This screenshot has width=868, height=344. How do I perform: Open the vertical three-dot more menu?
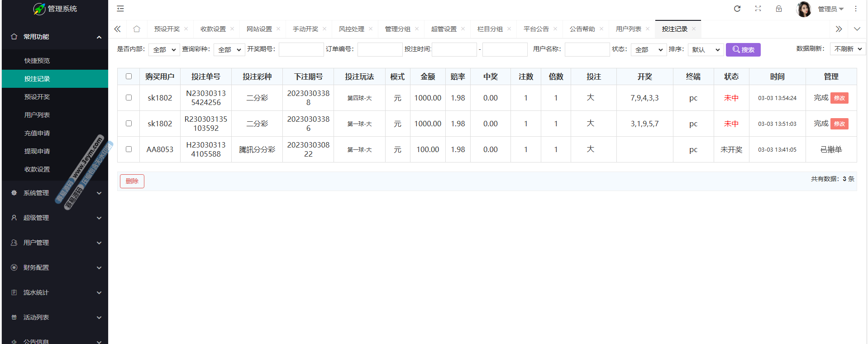855,9
